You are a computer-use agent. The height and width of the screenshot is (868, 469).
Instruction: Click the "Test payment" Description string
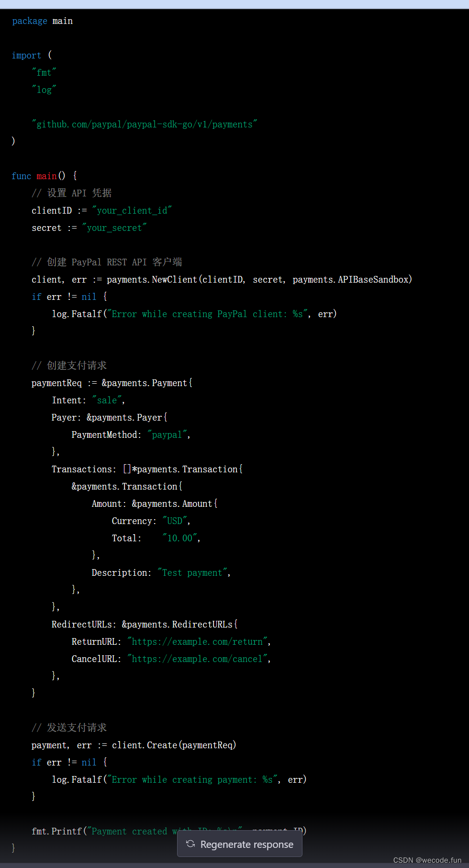click(x=192, y=573)
